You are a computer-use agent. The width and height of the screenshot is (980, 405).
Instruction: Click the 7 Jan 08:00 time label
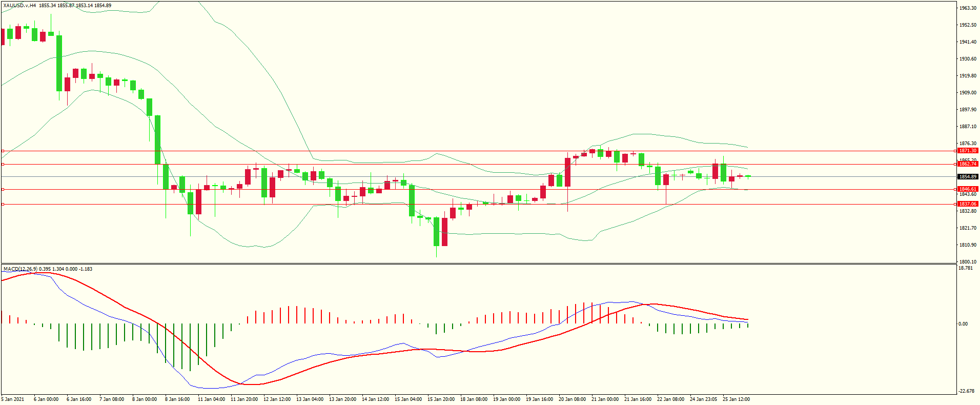pos(112,399)
